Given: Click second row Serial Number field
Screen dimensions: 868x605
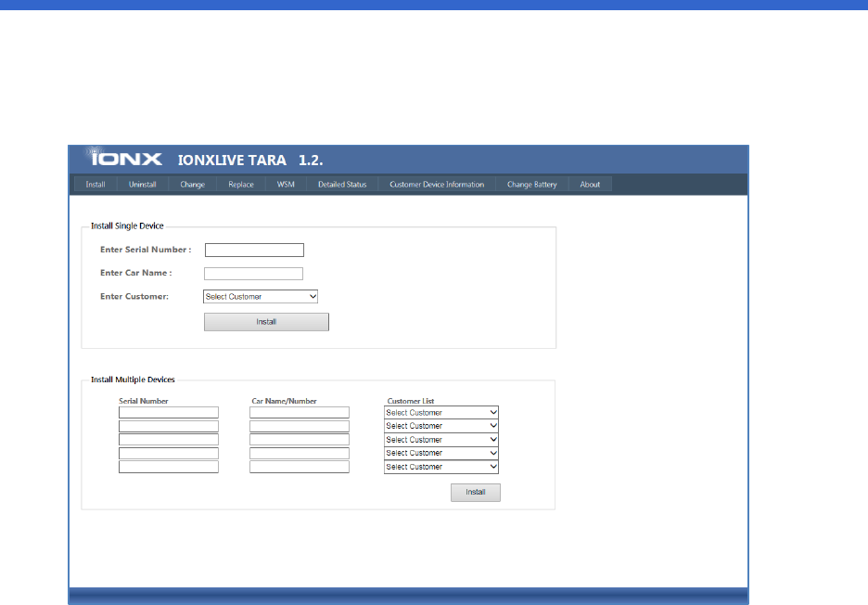Looking at the screenshot, I should [x=168, y=426].
